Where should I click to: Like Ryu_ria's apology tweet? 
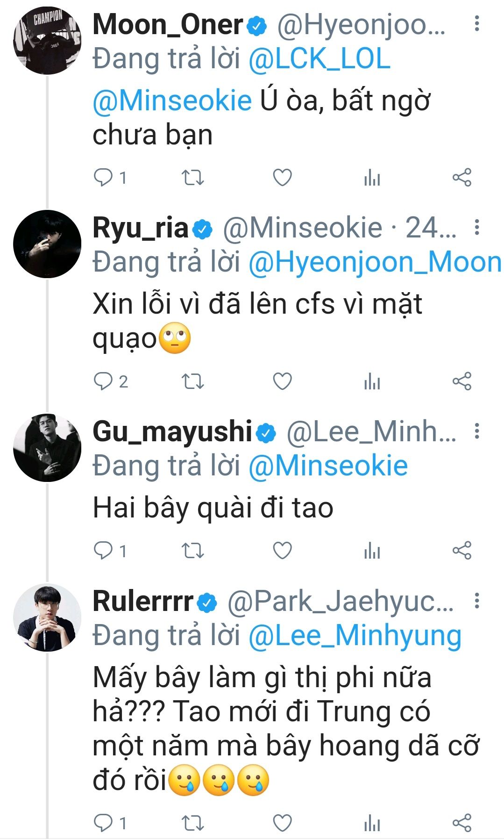[282, 381]
